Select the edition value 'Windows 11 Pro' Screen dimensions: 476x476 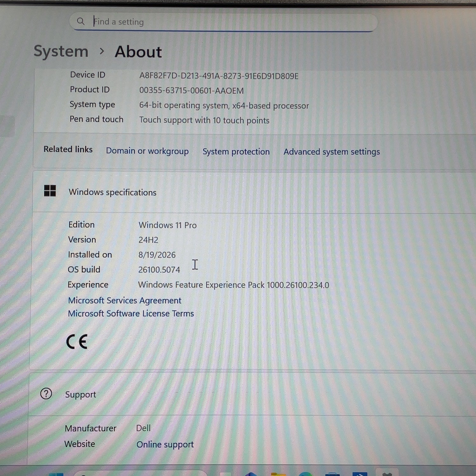(168, 225)
